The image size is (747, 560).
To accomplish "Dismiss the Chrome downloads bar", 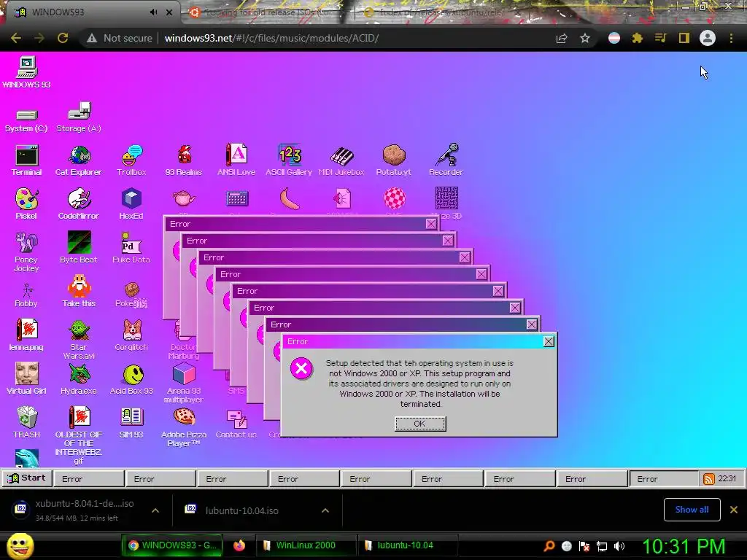I will point(734,510).
